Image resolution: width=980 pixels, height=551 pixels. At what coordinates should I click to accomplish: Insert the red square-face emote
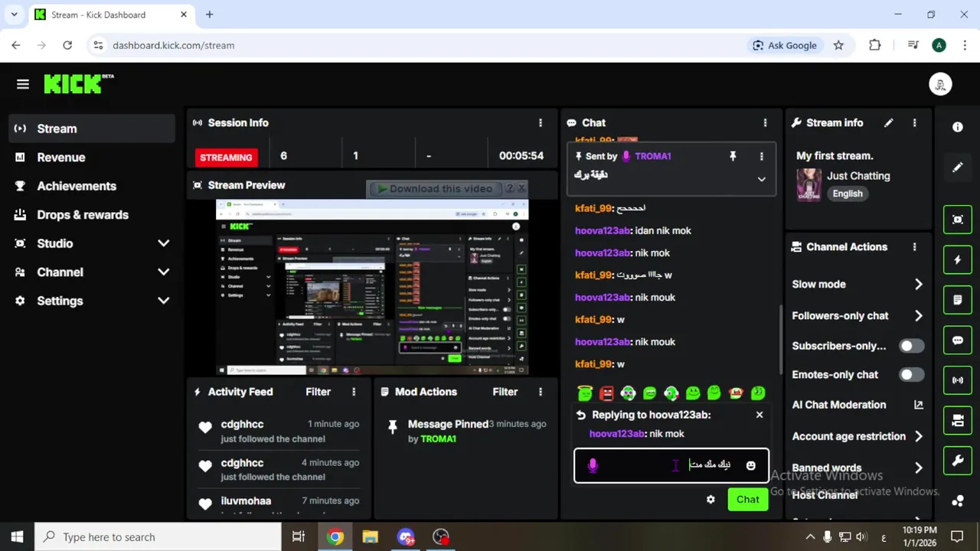click(606, 393)
